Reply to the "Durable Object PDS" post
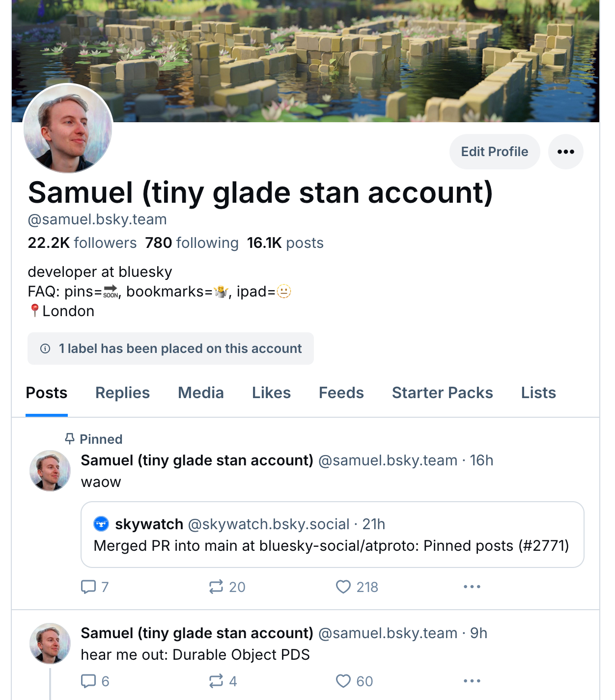615x700 pixels. tap(88, 681)
